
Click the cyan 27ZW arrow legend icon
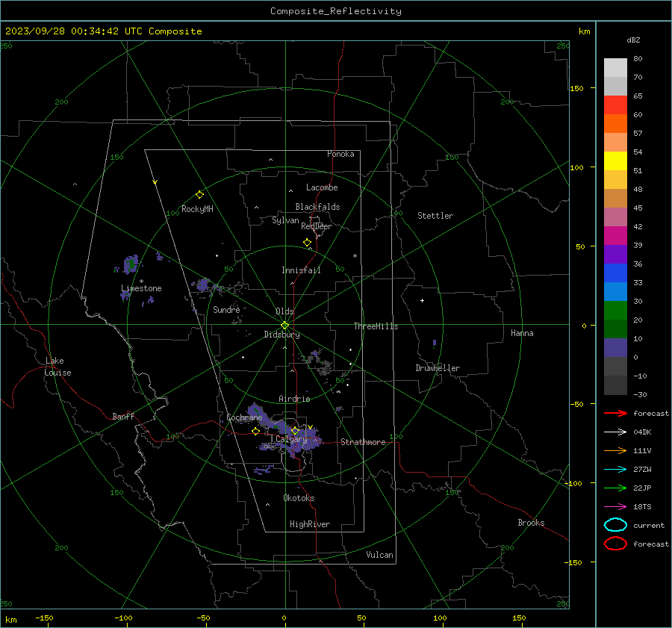click(615, 470)
